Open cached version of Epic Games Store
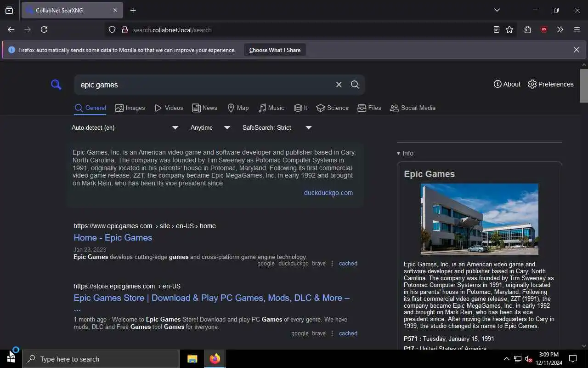This screenshot has width=588, height=368. (348, 333)
